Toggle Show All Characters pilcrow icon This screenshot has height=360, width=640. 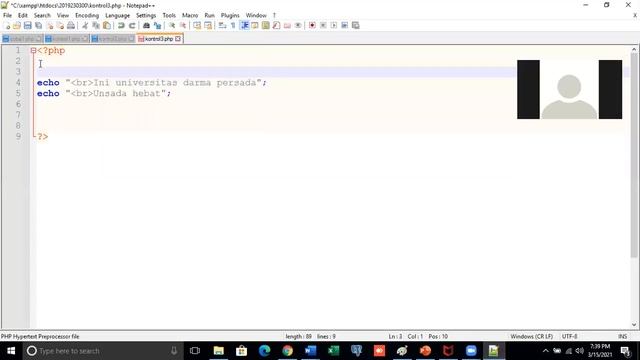tap(233, 25)
